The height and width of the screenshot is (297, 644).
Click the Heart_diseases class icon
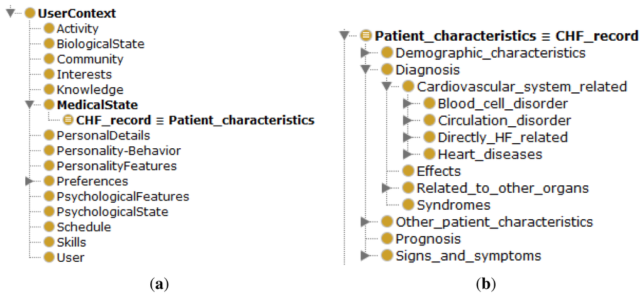click(x=431, y=154)
